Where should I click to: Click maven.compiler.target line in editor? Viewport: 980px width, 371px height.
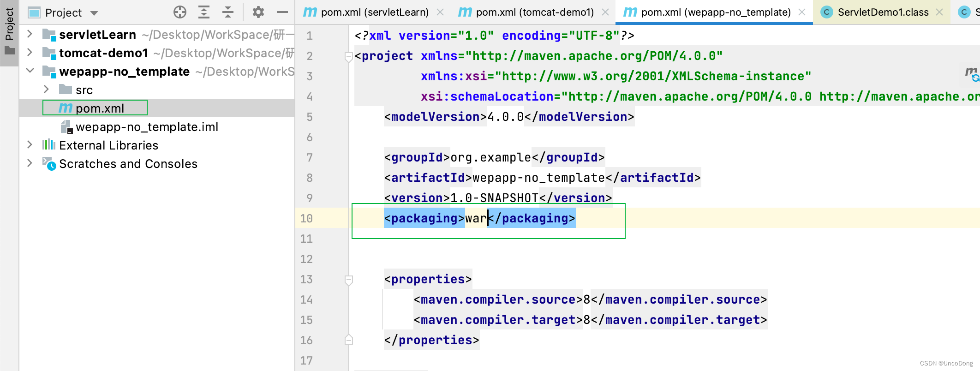(590, 320)
